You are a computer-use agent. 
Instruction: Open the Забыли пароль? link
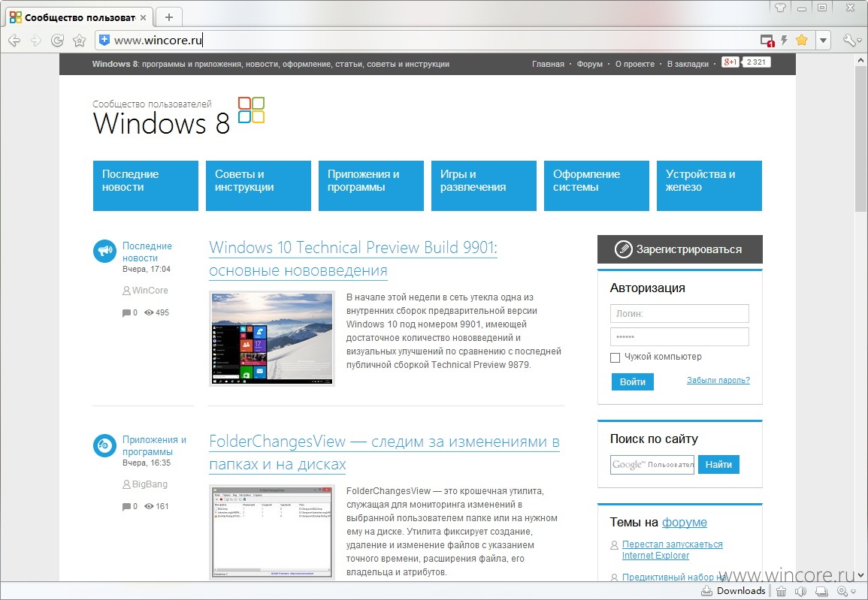pos(718,381)
